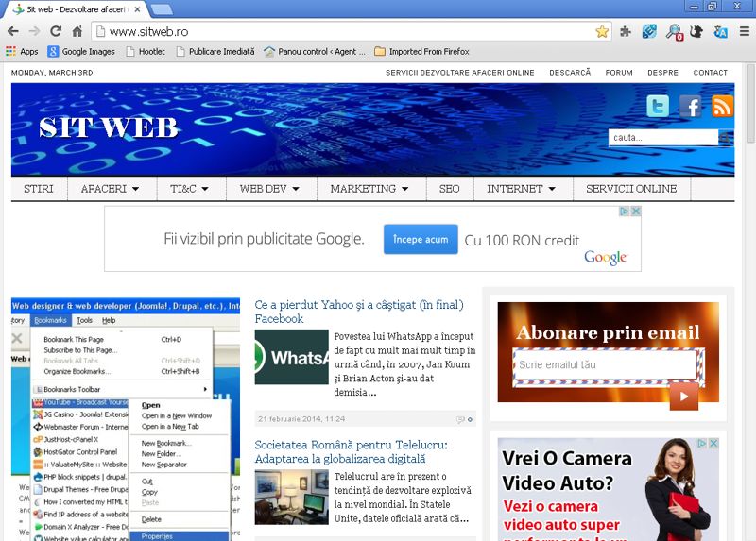Open the puzzle-piece extension icon
This screenshot has height=541, width=756.
tap(626, 32)
